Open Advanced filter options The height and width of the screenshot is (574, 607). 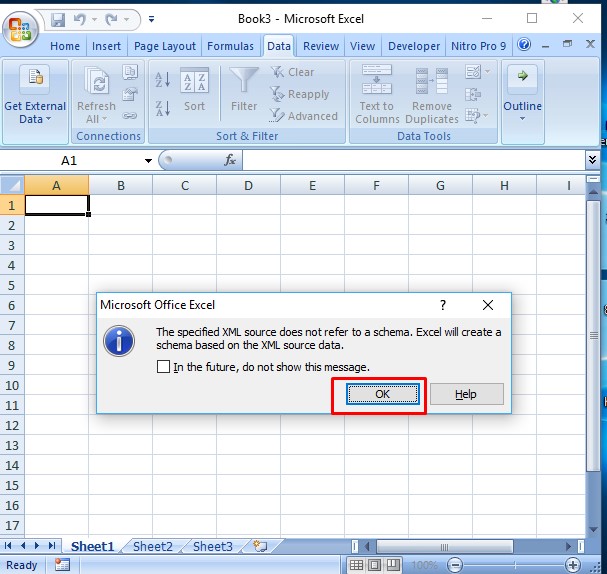point(304,116)
